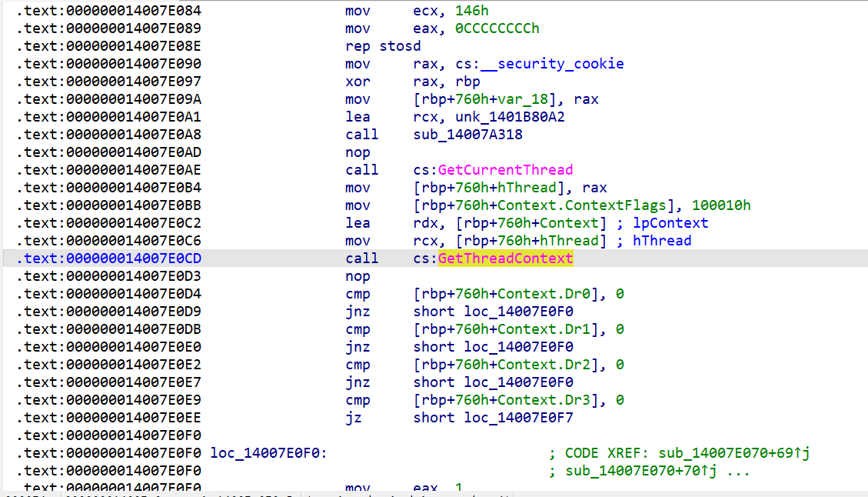The height and width of the screenshot is (497, 868).
Task: Click the __security_cookie reference
Action: point(560,64)
